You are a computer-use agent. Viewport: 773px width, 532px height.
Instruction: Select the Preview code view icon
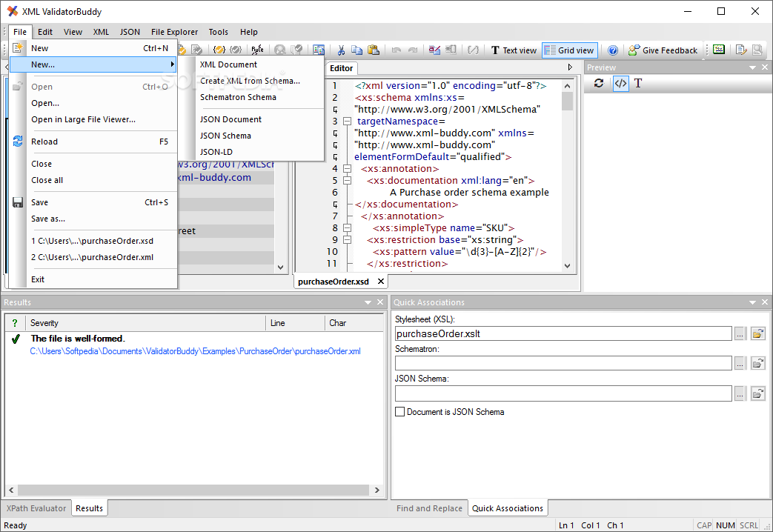[620, 83]
